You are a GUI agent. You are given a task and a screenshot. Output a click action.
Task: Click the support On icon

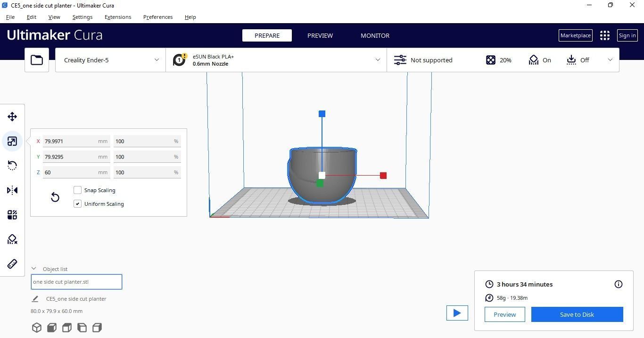pyautogui.click(x=533, y=60)
